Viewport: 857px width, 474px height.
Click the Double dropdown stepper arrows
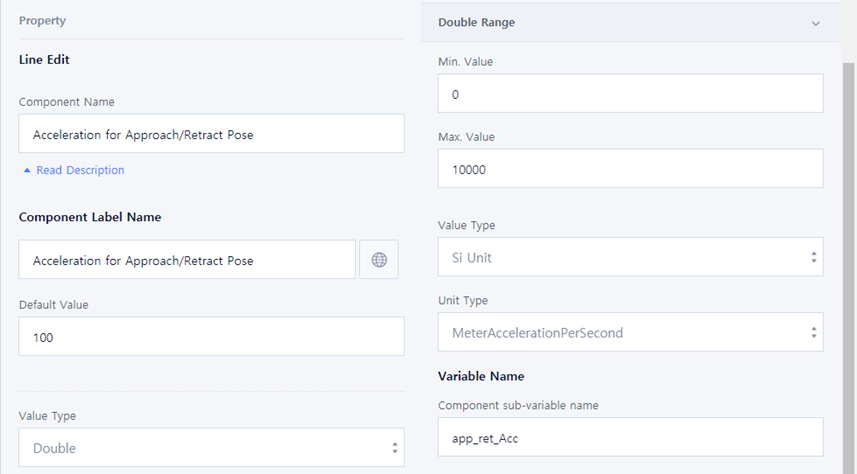395,448
